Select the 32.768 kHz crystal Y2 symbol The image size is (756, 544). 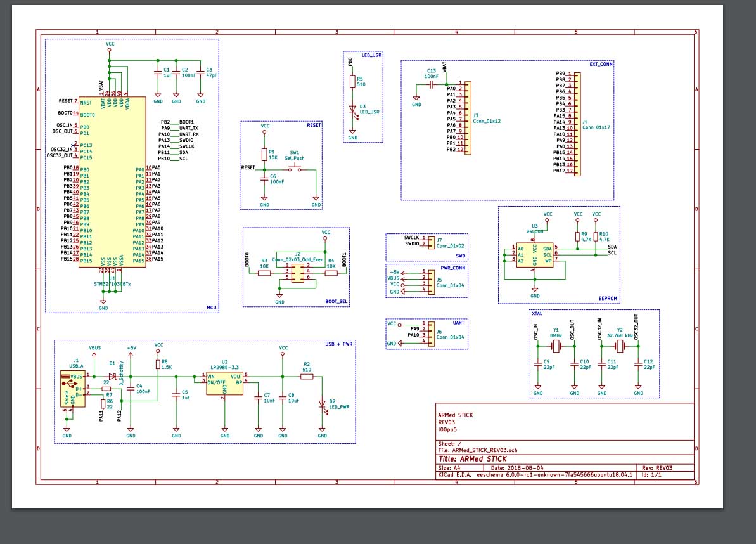620,346
